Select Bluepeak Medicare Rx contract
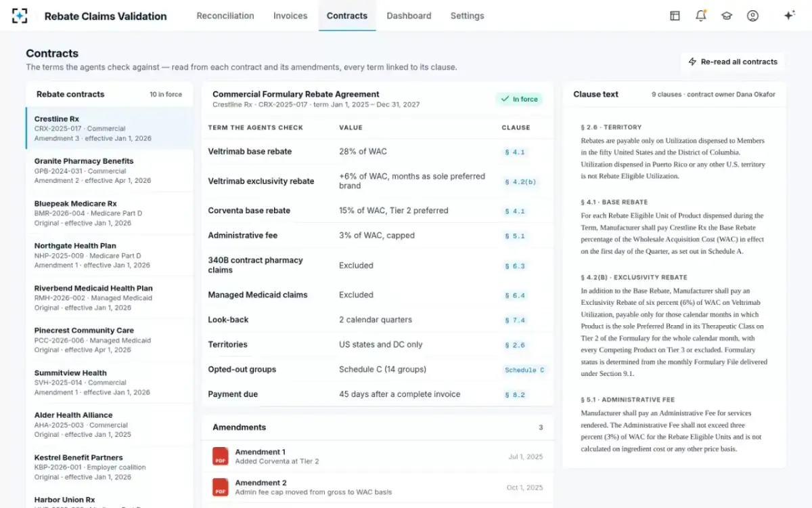The height and width of the screenshot is (508, 812). pyautogui.click(x=110, y=213)
